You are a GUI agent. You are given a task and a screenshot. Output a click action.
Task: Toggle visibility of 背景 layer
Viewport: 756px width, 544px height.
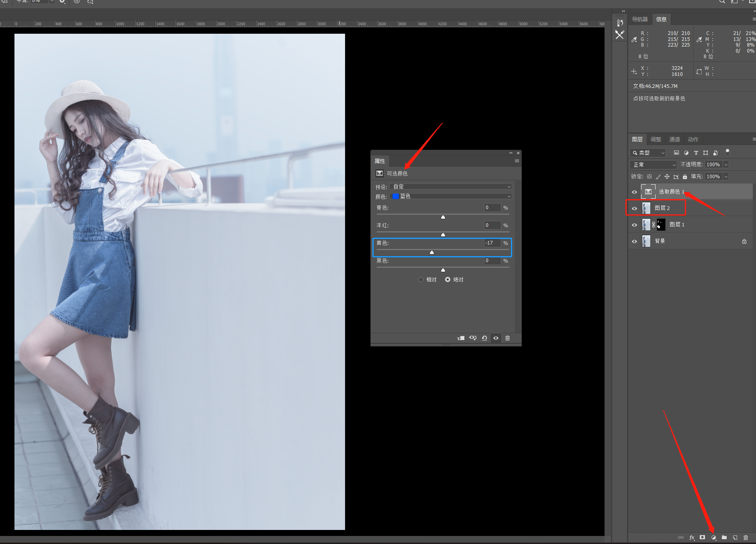coord(634,241)
